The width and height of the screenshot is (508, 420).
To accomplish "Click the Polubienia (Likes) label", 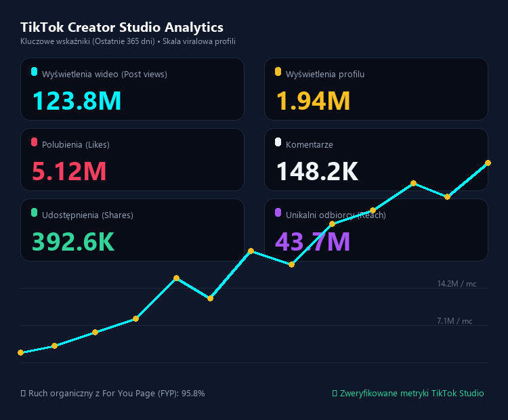I will coord(76,144).
